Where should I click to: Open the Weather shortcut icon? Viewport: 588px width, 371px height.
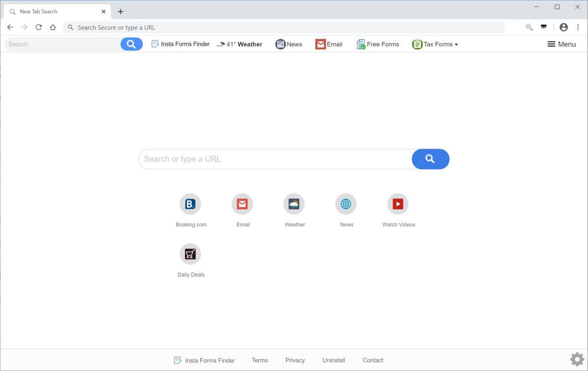[x=294, y=204]
